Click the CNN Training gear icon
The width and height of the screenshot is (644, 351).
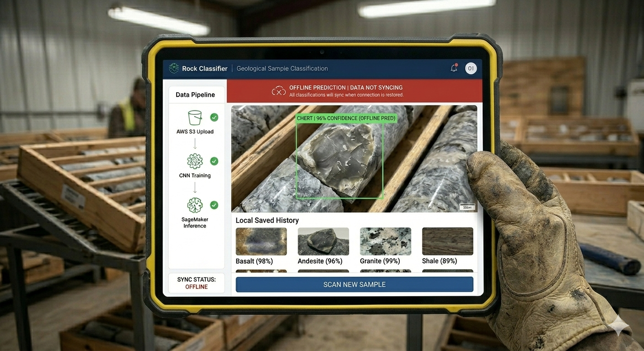click(x=195, y=161)
